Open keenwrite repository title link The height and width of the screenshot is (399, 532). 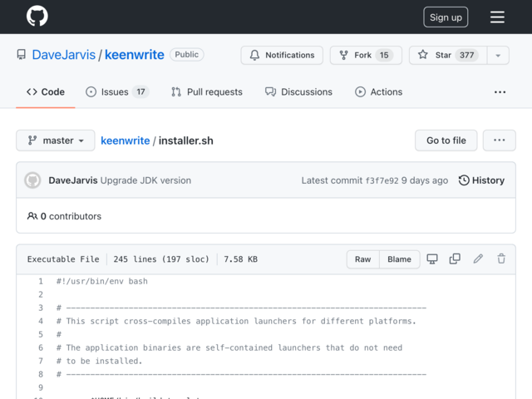tap(135, 55)
